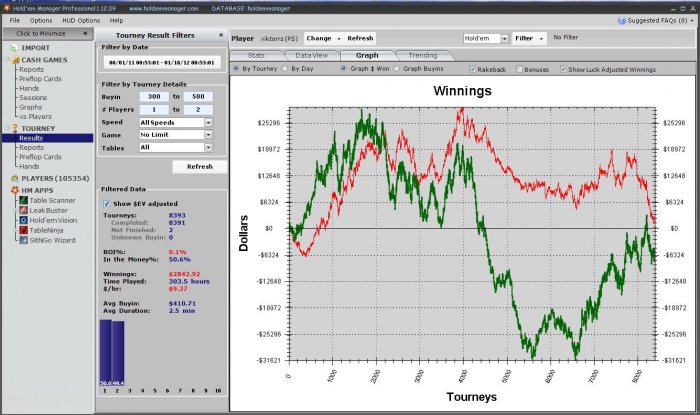The image size is (700, 415).
Task: Open the HUD Options menu
Action: pyautogui.click(x=81, y=21)
